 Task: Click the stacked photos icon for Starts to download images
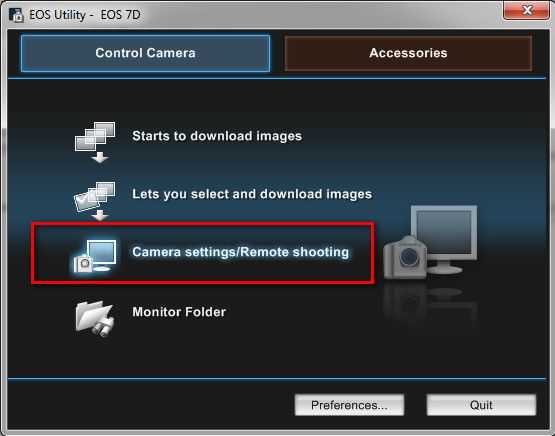coord(95,136)
